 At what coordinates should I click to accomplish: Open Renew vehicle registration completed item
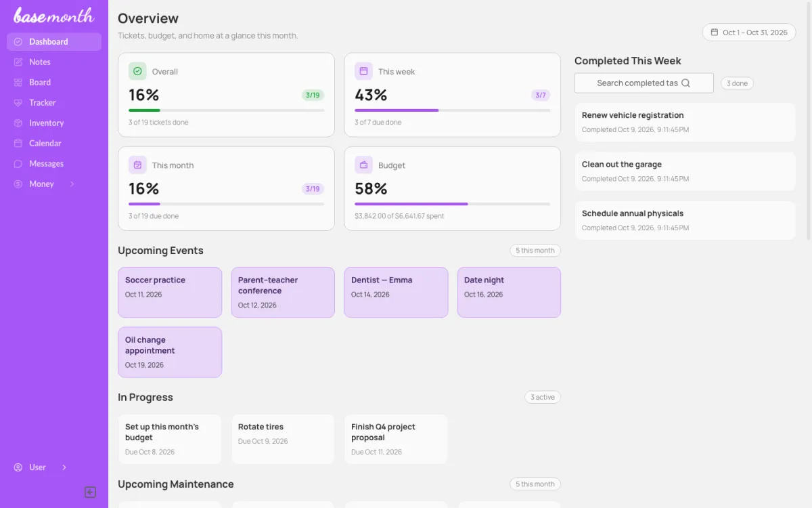click(x=685, y=122)
